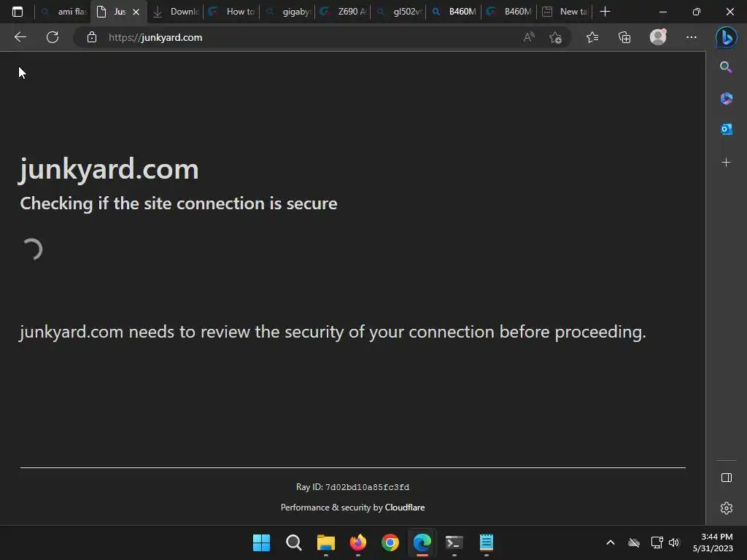Screen dimensions: 747x560
Task: Open a new tab with plus button
Action: click(x=605, y=12)
